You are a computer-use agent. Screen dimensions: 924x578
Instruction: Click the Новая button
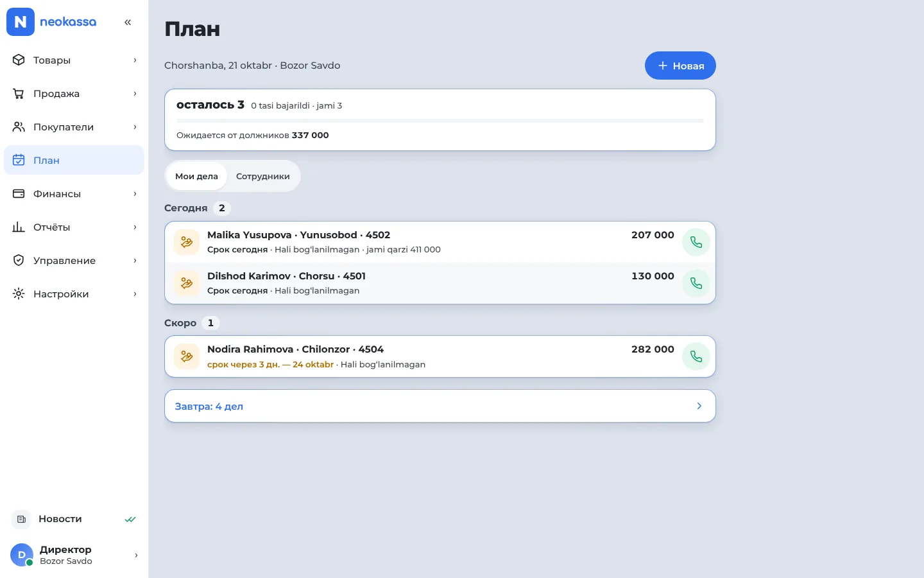coord(680,66)
